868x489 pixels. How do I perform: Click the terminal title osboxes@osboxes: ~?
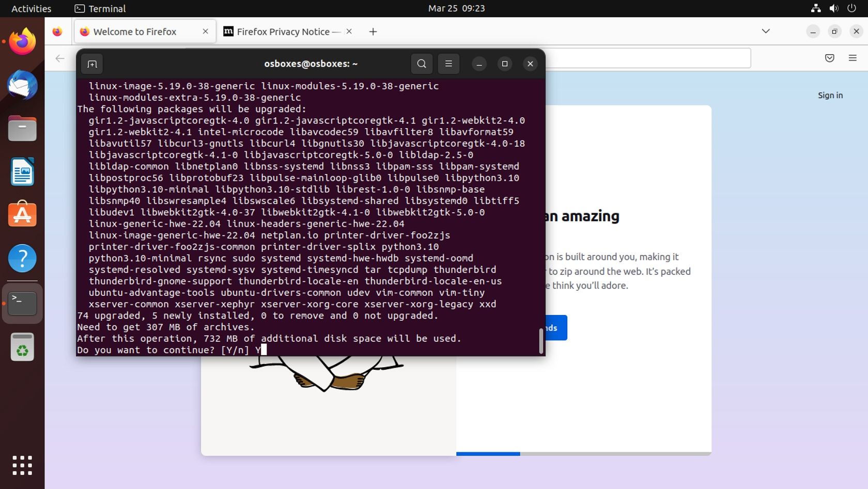point(311,64)
